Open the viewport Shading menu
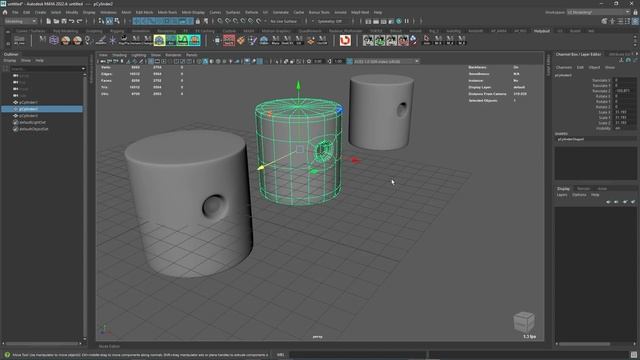640x360 pixels. (120, 55)
